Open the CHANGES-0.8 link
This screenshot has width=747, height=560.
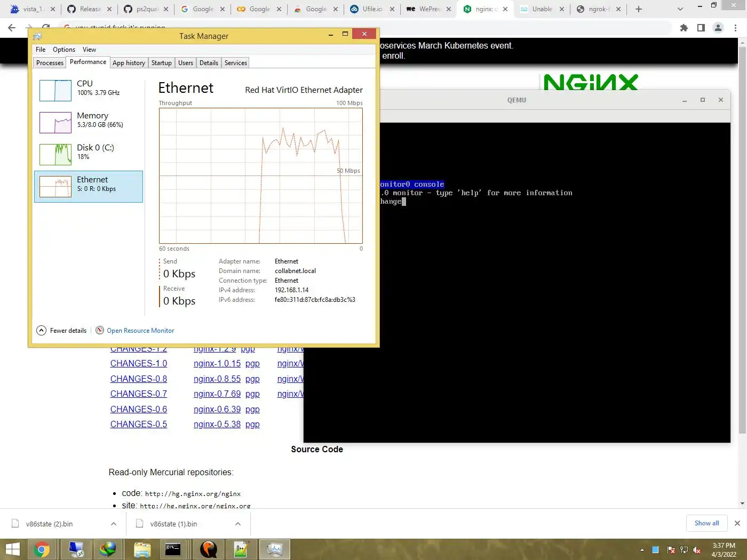139,379
